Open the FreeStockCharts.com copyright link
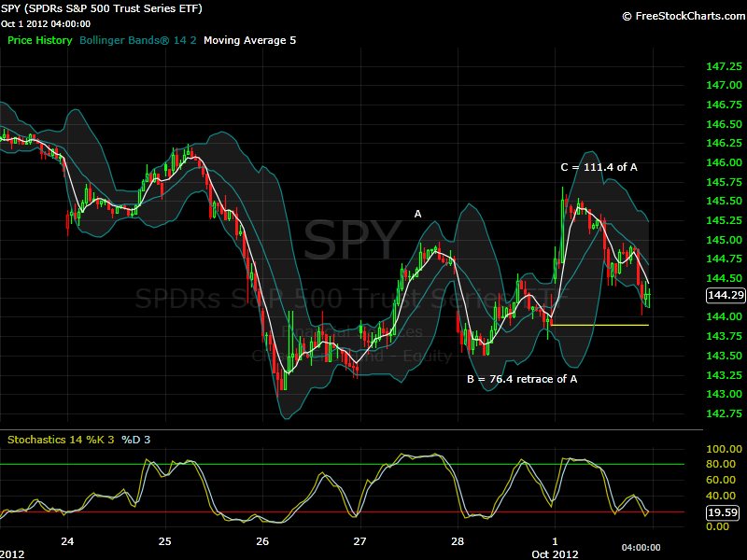 click(684, 16)
